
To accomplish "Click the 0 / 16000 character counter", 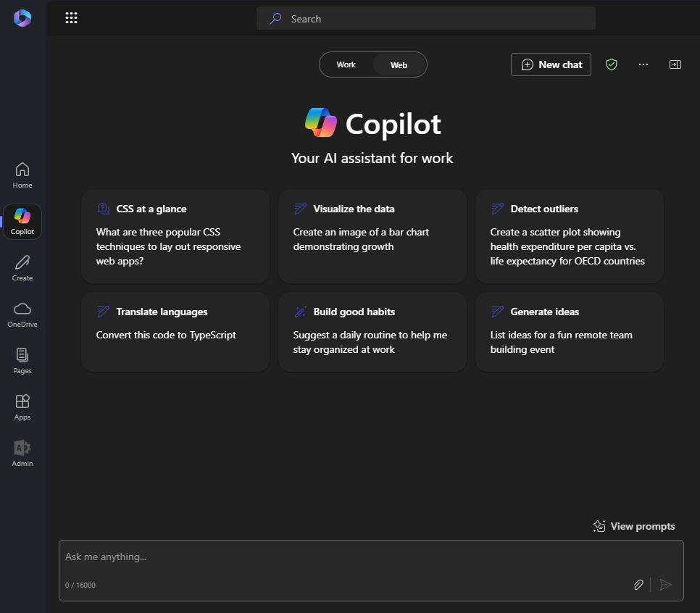I will [x=80, y=585].
